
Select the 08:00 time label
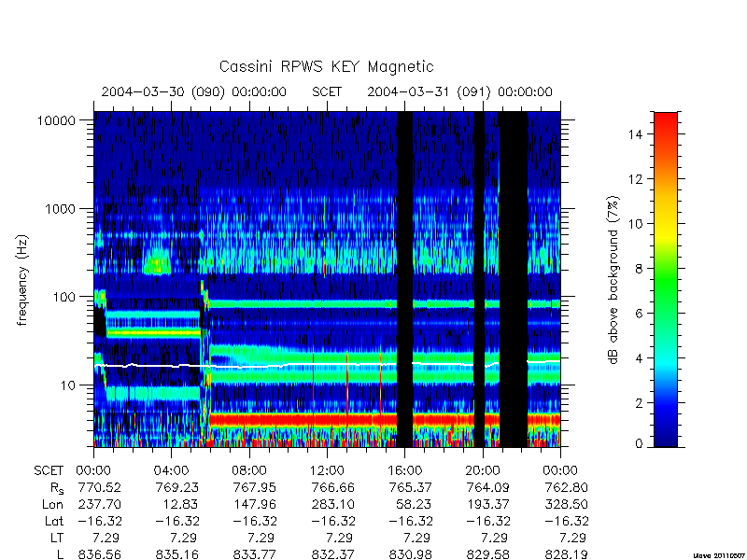(249, 471)
